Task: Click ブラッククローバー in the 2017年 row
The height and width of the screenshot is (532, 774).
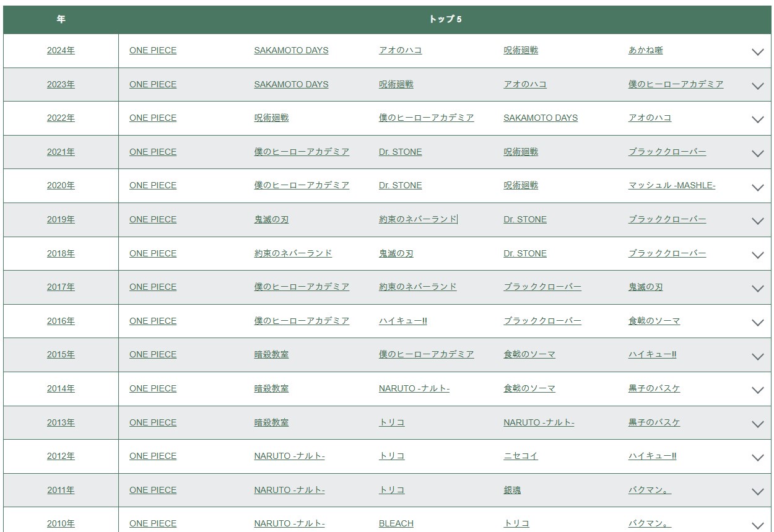Action: click(x=542, y=287)
